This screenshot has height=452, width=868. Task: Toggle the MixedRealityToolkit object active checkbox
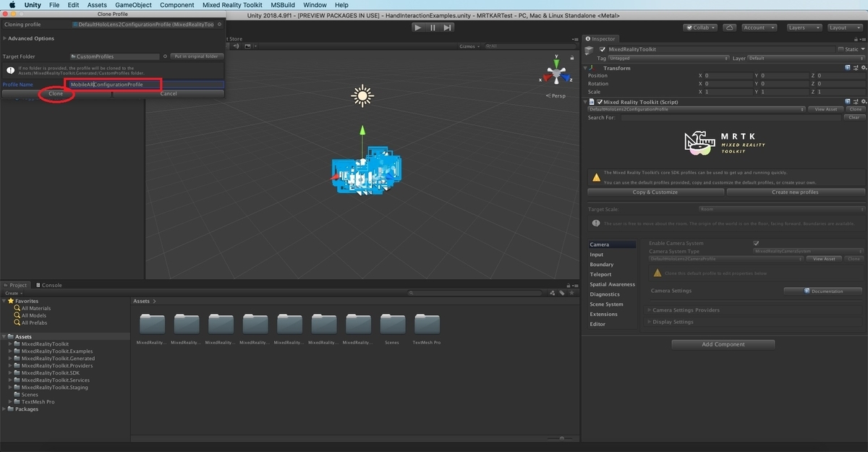[x=602, y=49]
